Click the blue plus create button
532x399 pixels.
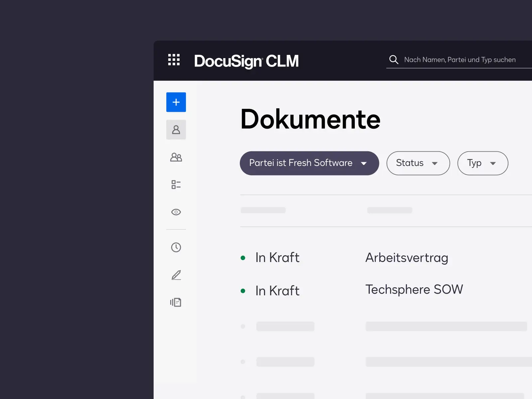point(176,102)
